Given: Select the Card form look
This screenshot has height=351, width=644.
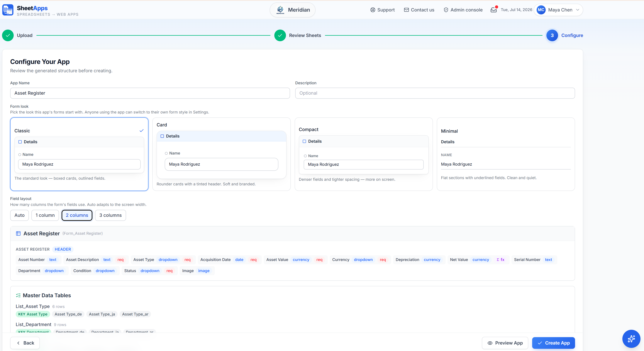Looking at the screenshot, I should [221, 154].
